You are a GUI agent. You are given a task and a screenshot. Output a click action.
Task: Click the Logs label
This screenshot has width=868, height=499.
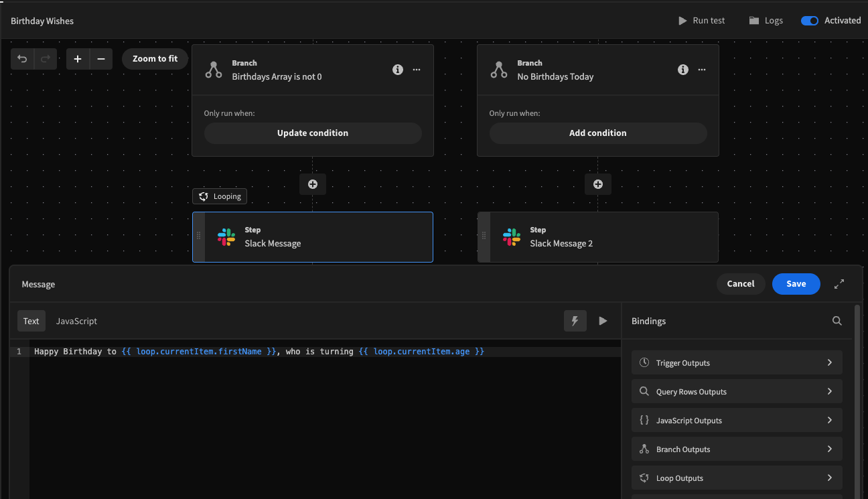coord(774,21)
